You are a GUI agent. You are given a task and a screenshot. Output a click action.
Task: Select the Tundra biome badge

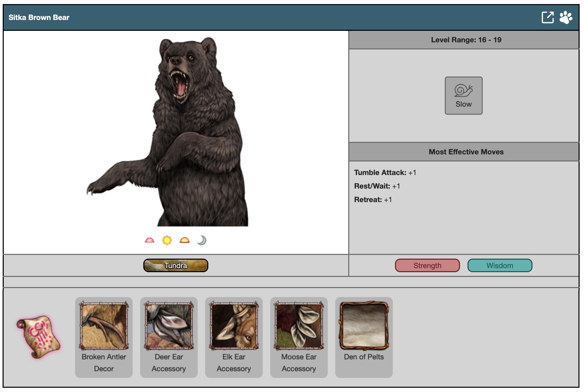[x=175, y=265]
